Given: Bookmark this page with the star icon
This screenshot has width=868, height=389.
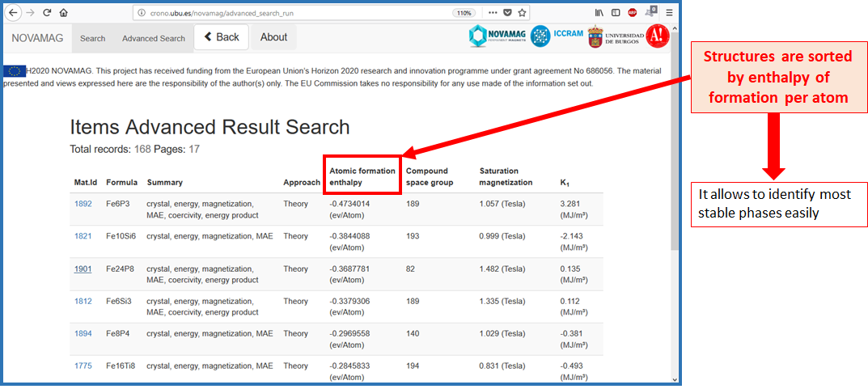Looking at the screenshot, I should [x=522, y=13].
